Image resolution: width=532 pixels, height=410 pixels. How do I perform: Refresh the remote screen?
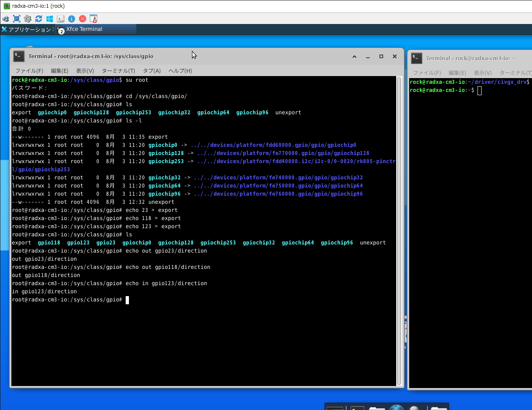click(39, 19)
